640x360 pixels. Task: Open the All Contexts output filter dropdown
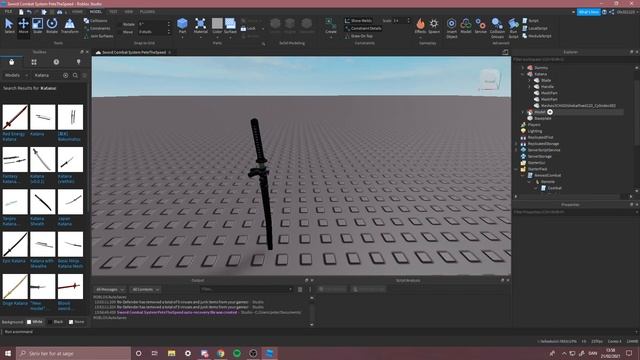tap(146, 289)
